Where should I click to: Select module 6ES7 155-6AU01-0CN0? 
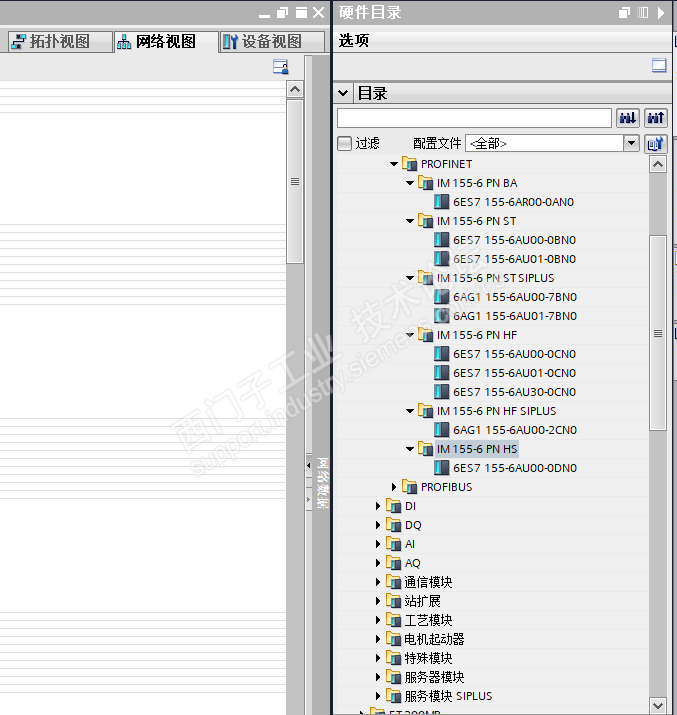[514, 373]
